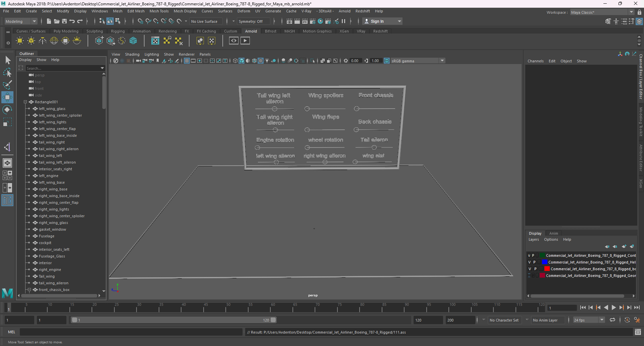
Task: Choose the Scale tool
Action: point(7,122)
